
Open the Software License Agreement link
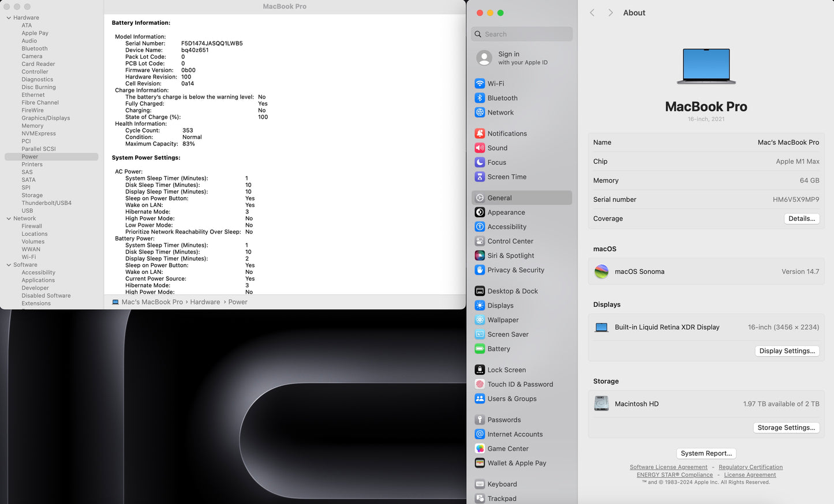click(x=668, y=467)
